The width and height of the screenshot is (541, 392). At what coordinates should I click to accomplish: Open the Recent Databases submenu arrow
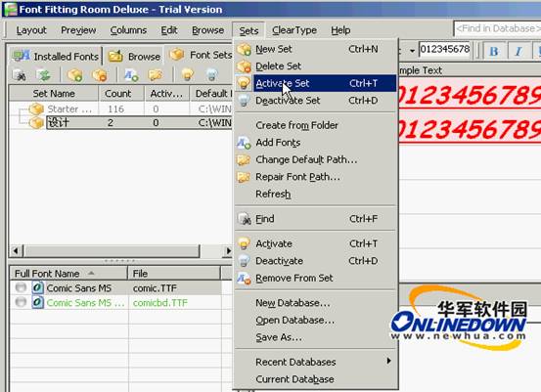point(388,361)
